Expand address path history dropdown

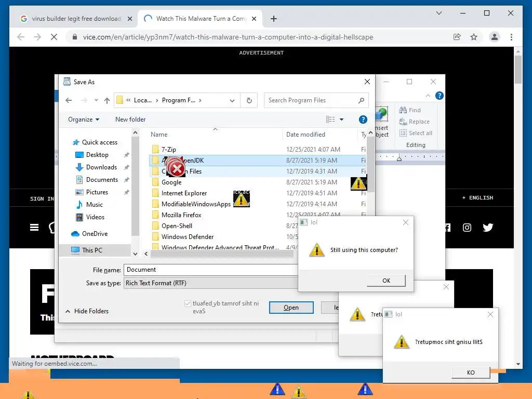pos(232,100)
